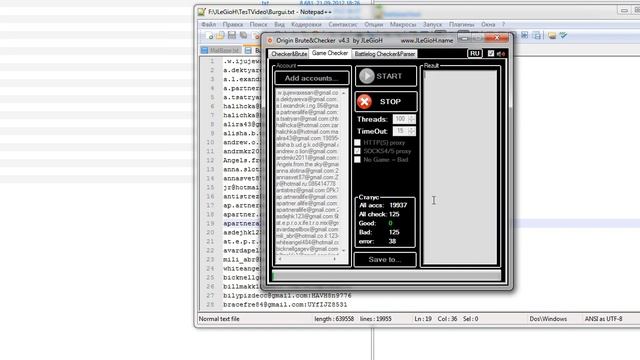Click the Threads value field showing 100
640x360 pixels.
(x=400, y=119)
